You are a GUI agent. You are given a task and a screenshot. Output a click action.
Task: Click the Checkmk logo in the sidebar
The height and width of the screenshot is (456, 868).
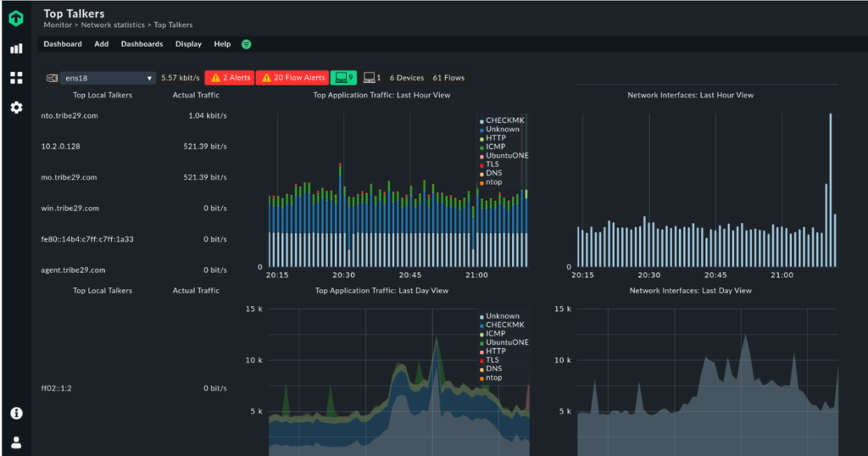[x=16, y=18]
